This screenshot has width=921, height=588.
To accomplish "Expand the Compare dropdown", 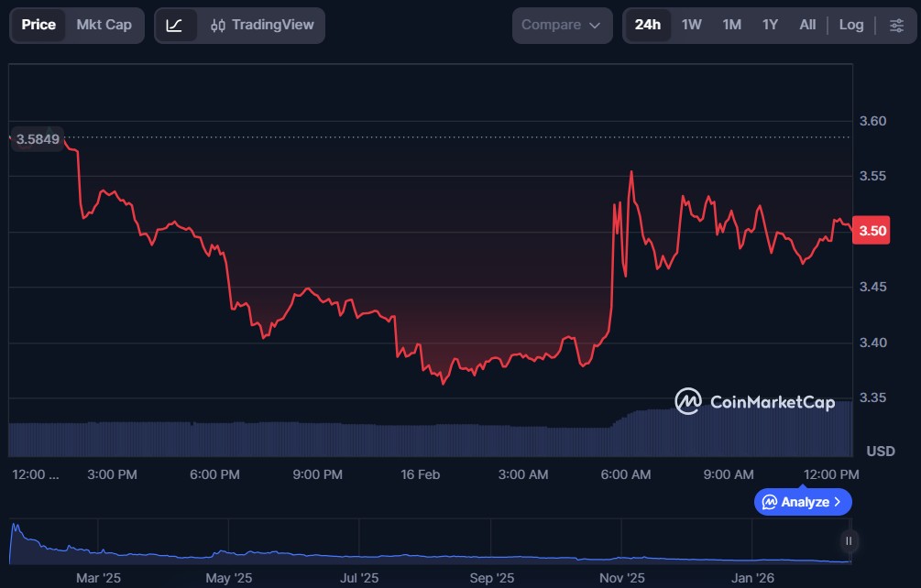I will [x=562, y=26].
